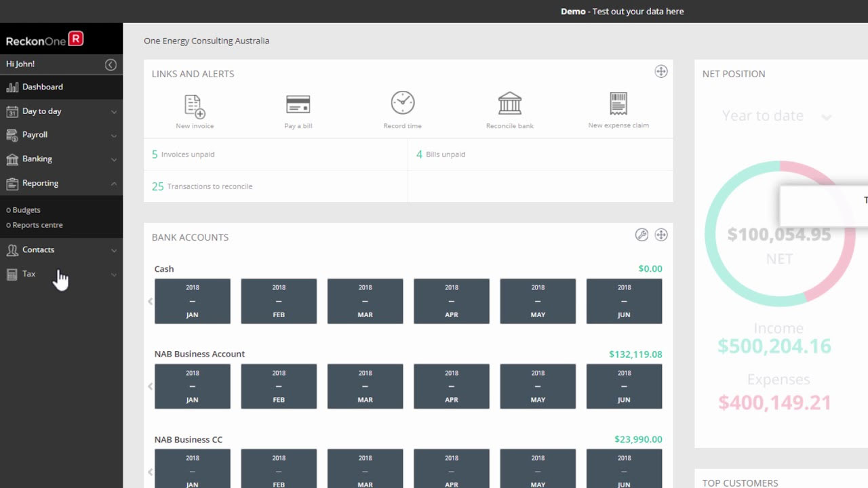This screenshot has width=868, height=488.
Task: Select the Cash FEB 2018 tile
Action: [279, 301]
